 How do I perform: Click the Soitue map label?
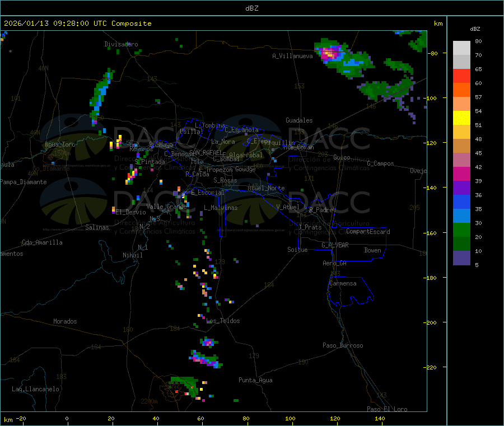coord(297,250)
